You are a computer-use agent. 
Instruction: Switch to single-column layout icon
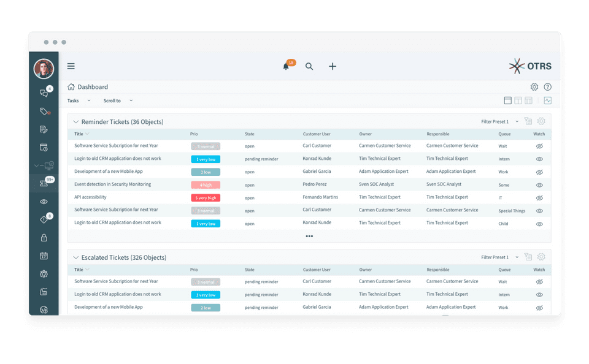tap(507, 100)
